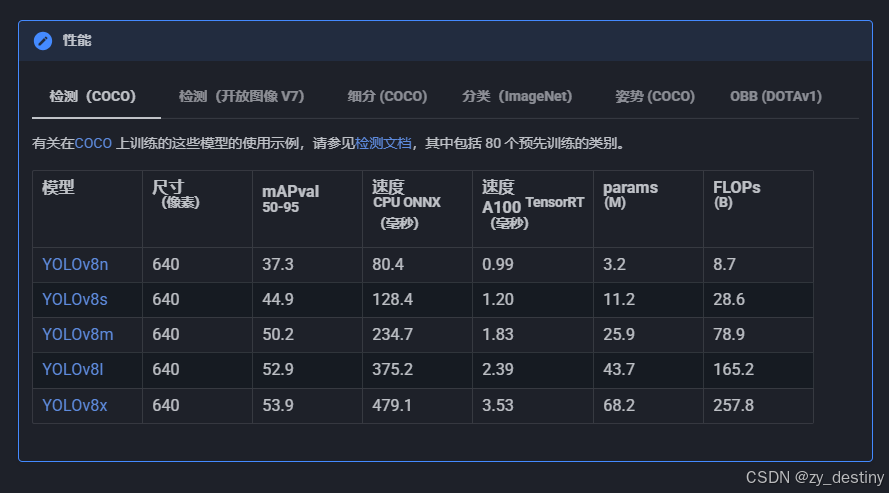Click the params value 68.2
This screenshot has height=493, width=889.
(619, 406)
